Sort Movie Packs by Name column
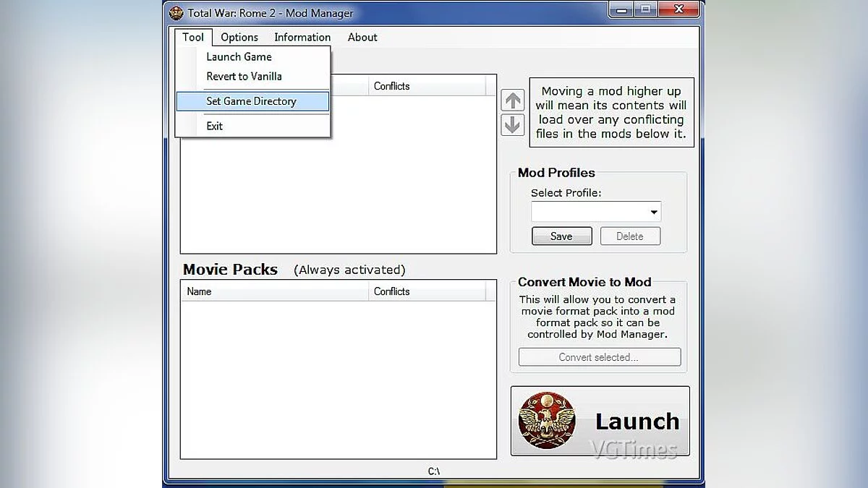Screen dimensions: 868x488 click(x=275, y=291)
